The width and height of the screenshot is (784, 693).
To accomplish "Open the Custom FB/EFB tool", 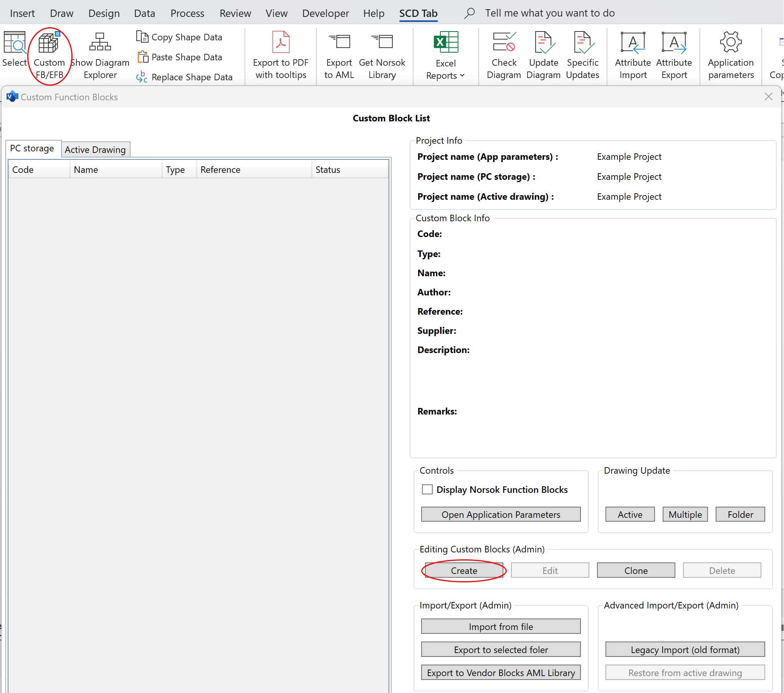I will click(x=49, y=56).
